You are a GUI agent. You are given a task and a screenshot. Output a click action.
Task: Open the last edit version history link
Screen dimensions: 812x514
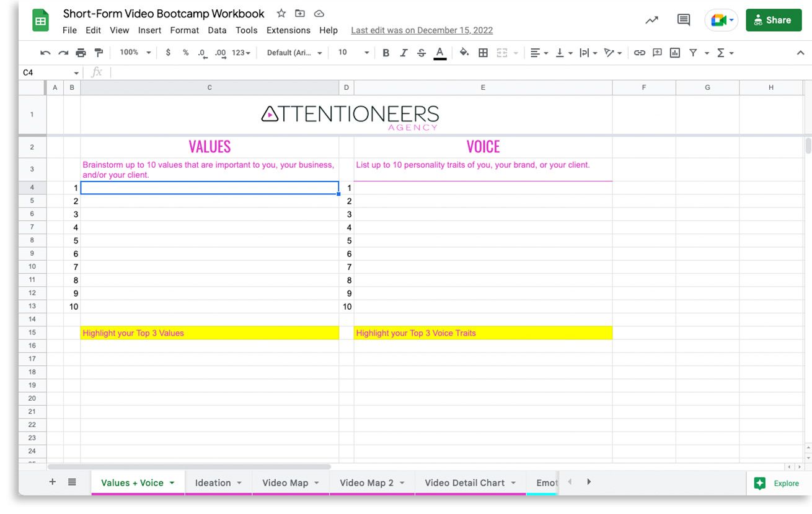coord(421,30)
